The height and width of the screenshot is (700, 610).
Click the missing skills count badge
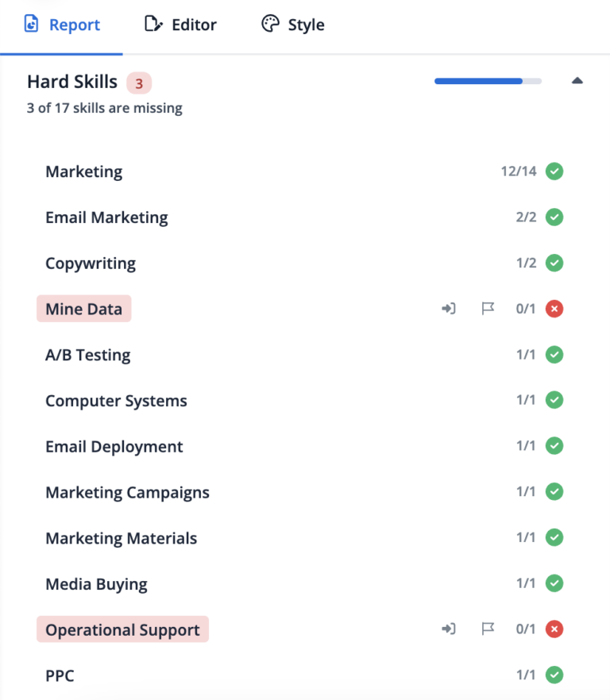pos(139,83)
